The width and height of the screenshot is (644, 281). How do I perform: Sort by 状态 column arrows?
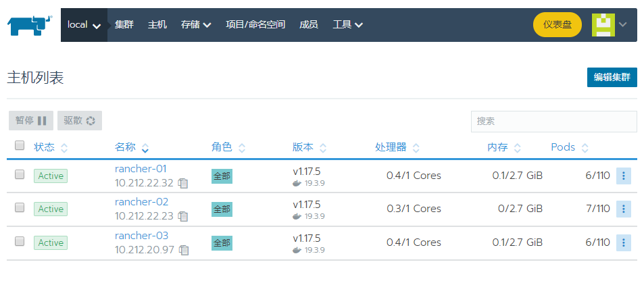click(64, 148)
